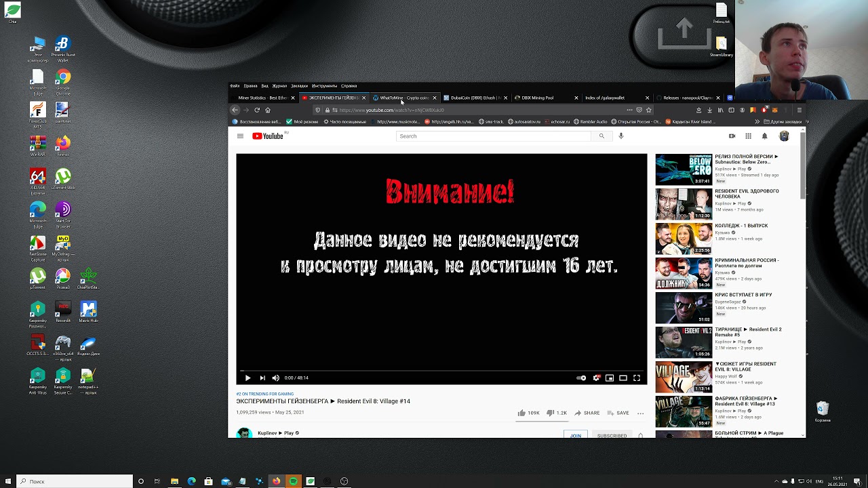Image resolution: width=868 pixels, height=488 pixels.
Task: Dislike the video with thumbs down
Action: 557,413
